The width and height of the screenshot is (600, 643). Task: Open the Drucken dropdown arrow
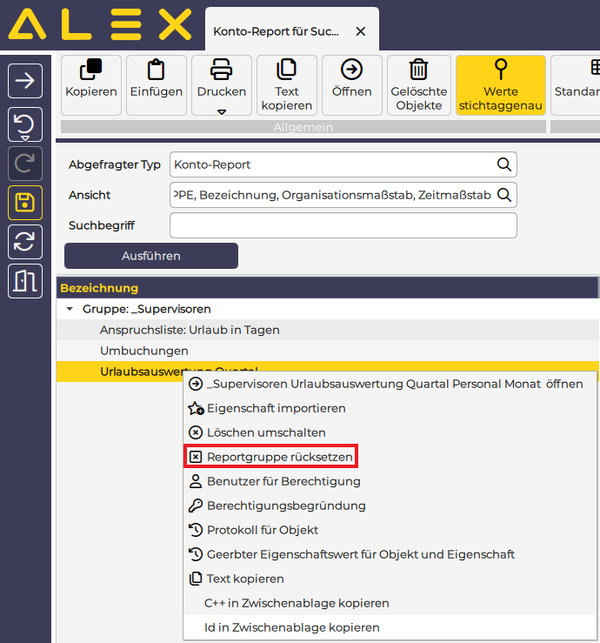click(221, 111)
